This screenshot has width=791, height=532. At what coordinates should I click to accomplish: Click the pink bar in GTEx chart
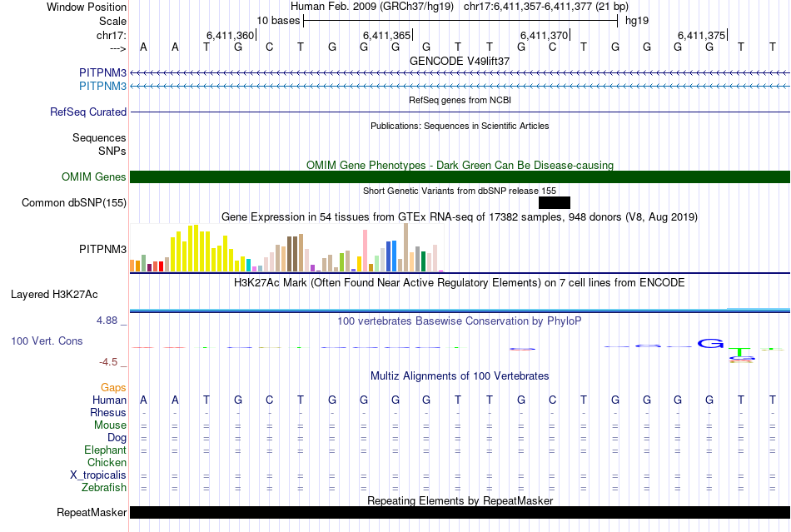pyautogui.click(x=365, y=251)
